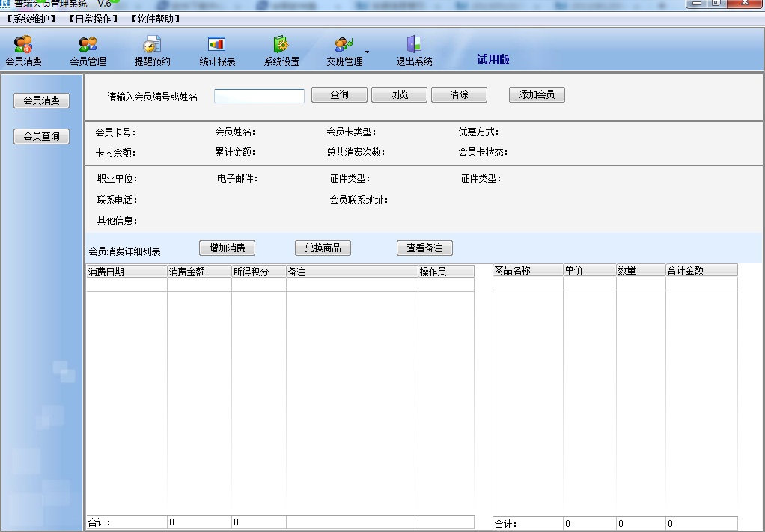
Task: Click the member ID input field
Action: [258, 94]
